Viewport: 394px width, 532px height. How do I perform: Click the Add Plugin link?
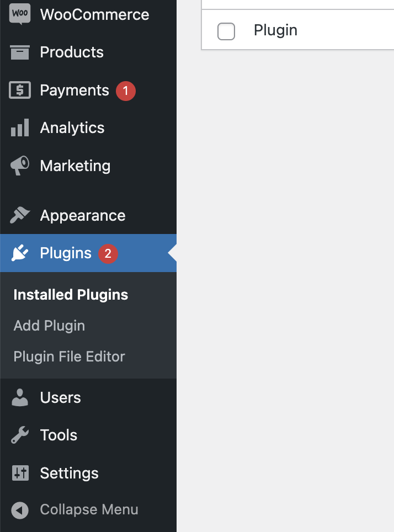(x=49, y=326)
